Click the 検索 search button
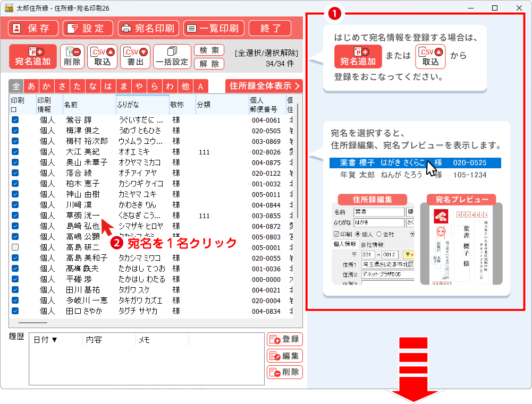This screenshot has height=404, width=532. coord(209,50)
